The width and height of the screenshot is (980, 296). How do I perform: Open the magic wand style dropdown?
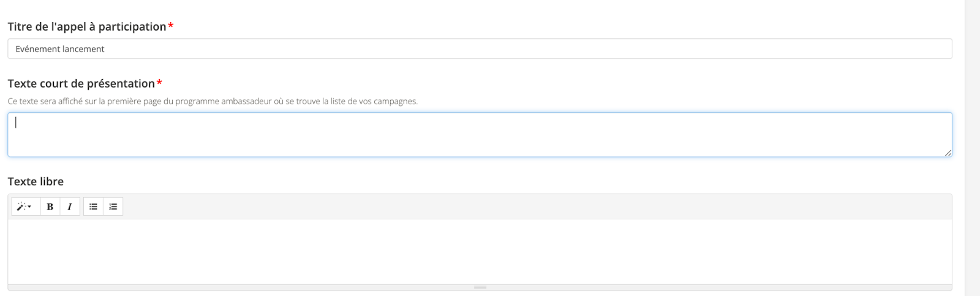(x=25, y=207)
